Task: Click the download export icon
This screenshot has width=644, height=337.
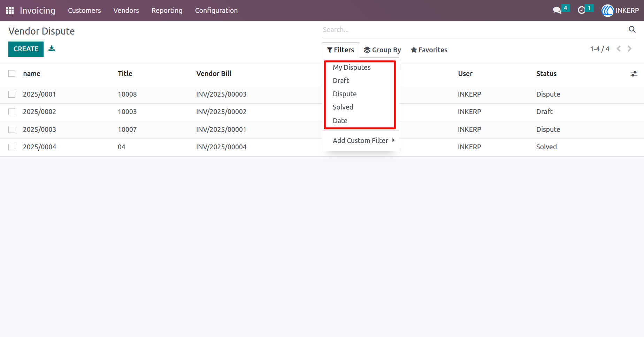Action: click(x=52, y=48)
